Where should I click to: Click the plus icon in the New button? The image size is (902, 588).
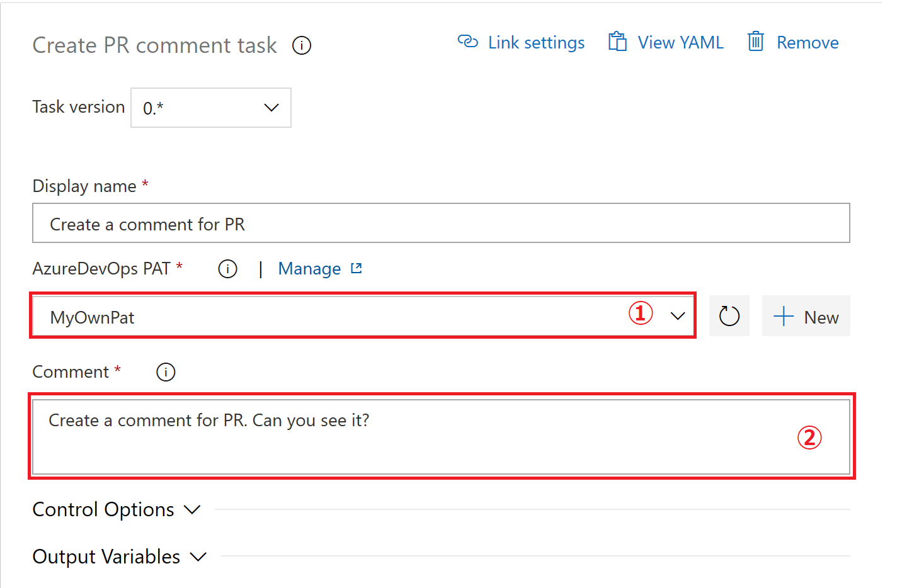pyautogui.click(x=783, y=316)
